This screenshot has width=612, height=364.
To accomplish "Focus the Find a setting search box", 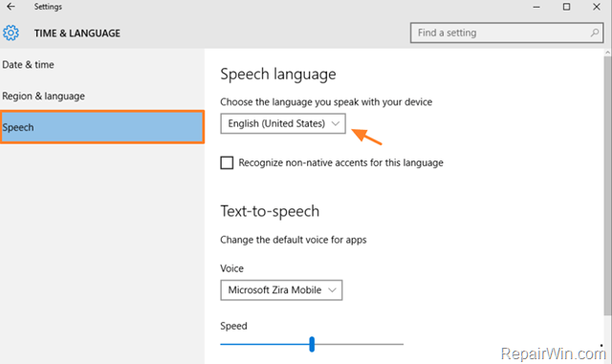I will [x=507, y=32].
